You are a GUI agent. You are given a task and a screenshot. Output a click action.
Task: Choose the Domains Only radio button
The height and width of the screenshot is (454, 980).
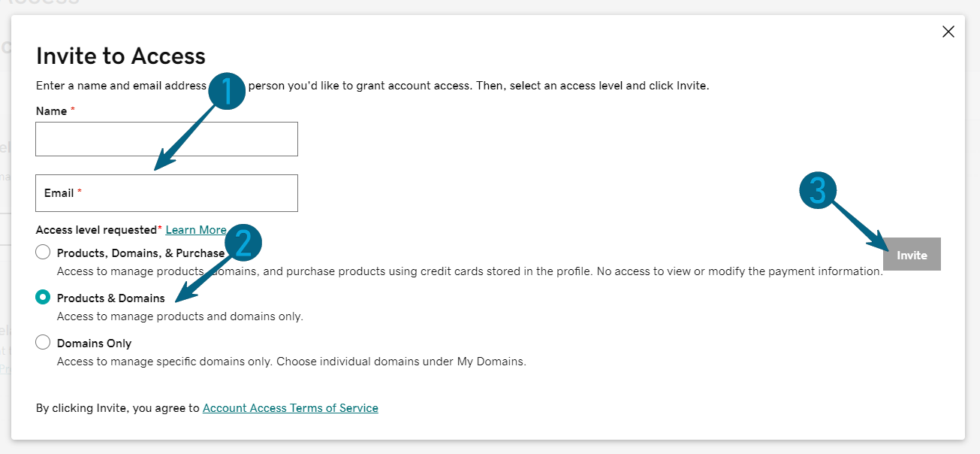(x=43, y=343)
